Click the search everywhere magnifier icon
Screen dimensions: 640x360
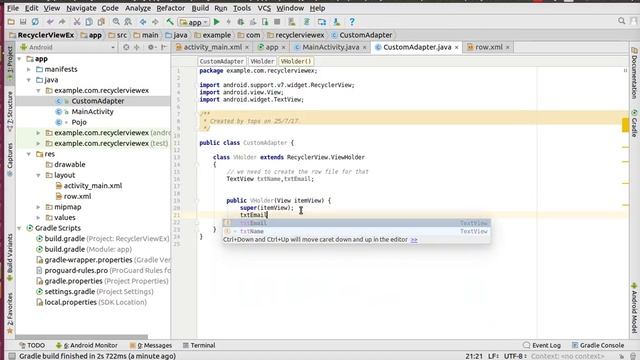pos(622,21)
